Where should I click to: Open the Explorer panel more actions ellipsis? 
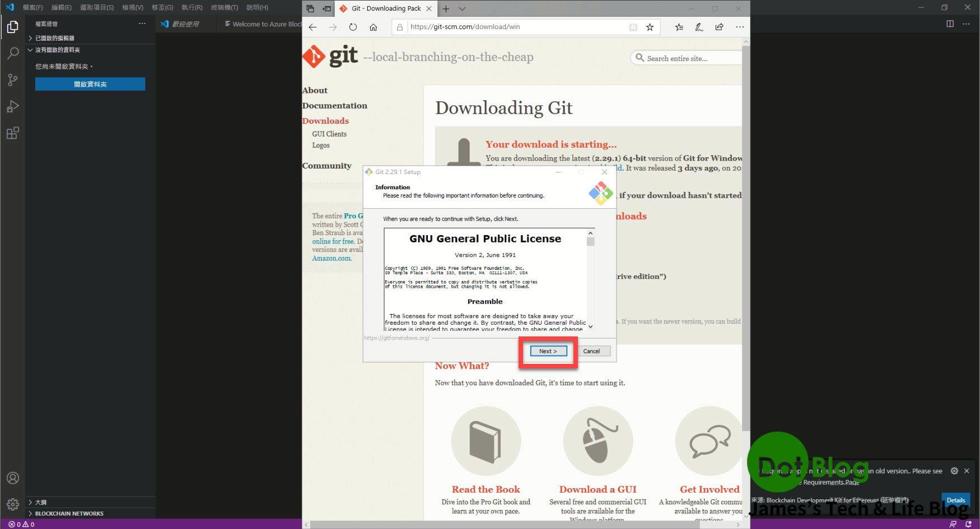tap(142, 24)
